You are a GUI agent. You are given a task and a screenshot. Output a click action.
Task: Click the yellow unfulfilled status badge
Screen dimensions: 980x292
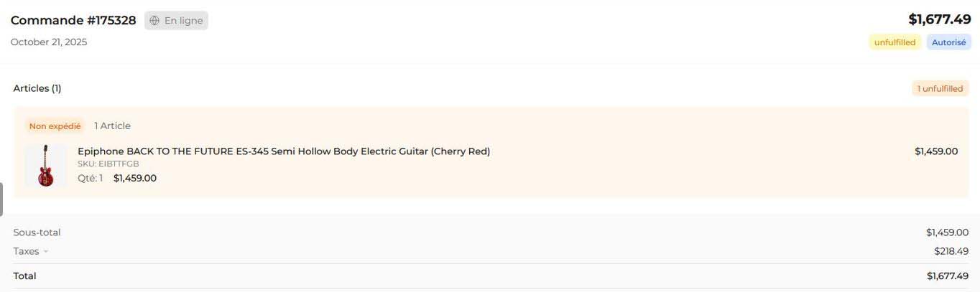pos(895,42)
